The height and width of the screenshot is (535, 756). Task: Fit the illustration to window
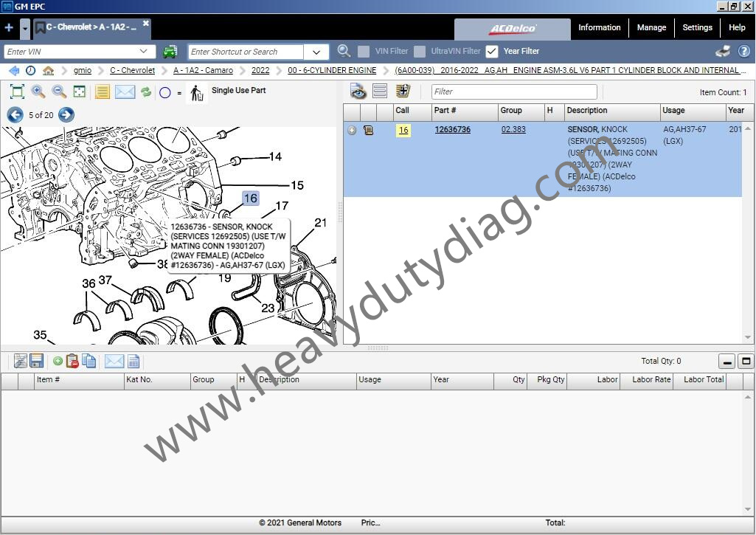click(x=17, y=92)
